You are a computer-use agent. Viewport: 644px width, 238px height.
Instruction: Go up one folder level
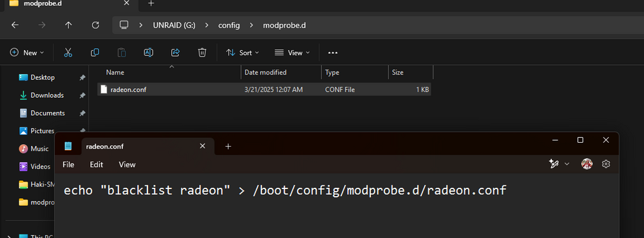(69, 26)
